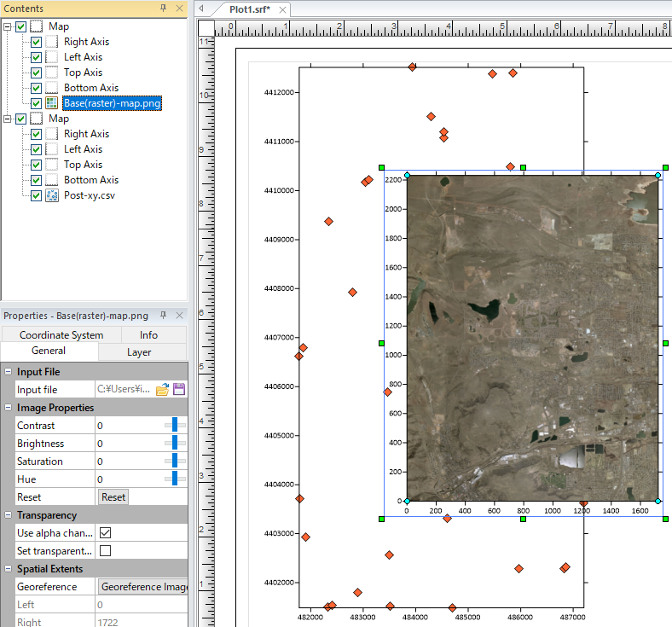Pin the Properties panel
Screen dimensions: 672x627
pos(163,316)
